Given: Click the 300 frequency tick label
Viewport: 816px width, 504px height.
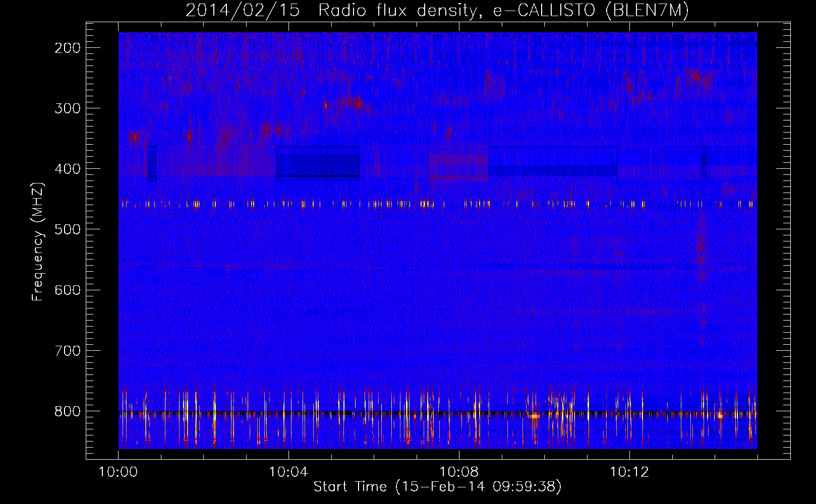Looking at the screenshot, I should (68, 108).
